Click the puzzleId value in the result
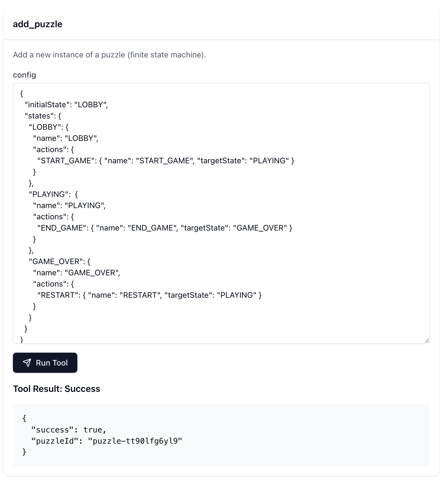448x477 pixels. pos(135,441)
